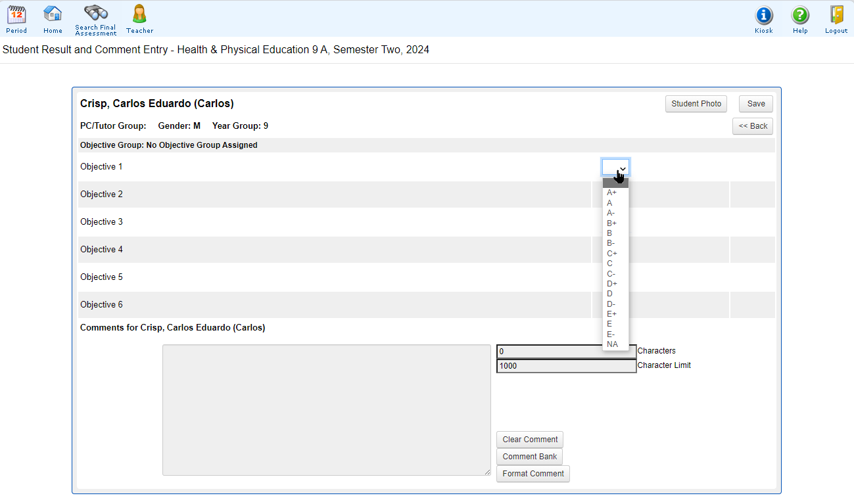Click the Logout door icon
The height and width of the screenshot is (504, 854).
coord(836,16)
